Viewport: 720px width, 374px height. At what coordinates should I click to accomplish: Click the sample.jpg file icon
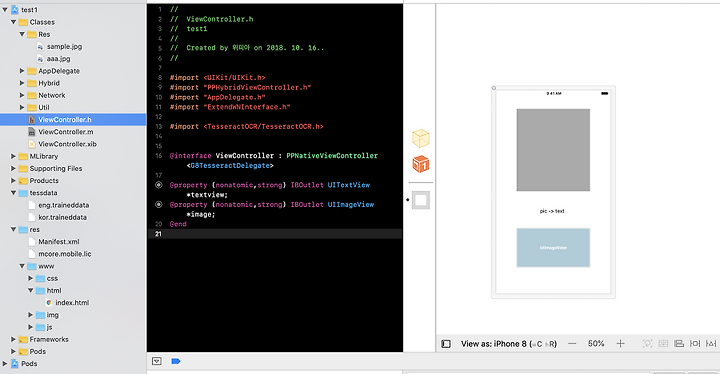point(40,46)
